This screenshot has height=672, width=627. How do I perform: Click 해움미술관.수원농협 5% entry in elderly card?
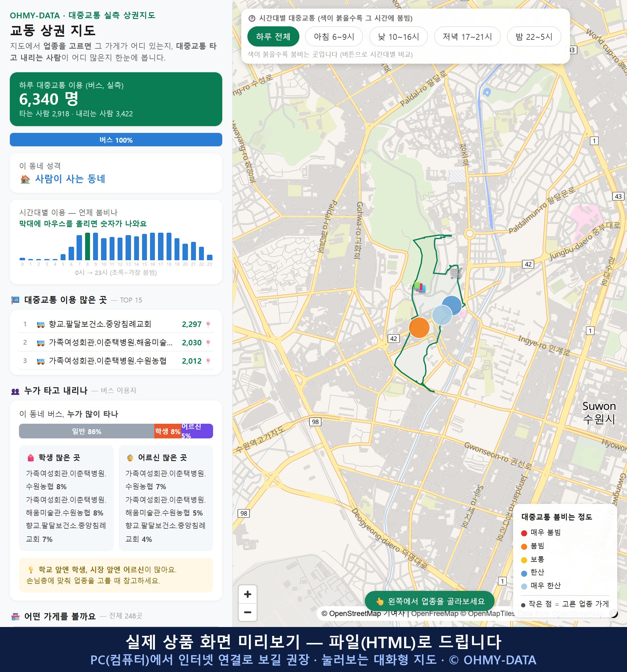pos(164,513)
